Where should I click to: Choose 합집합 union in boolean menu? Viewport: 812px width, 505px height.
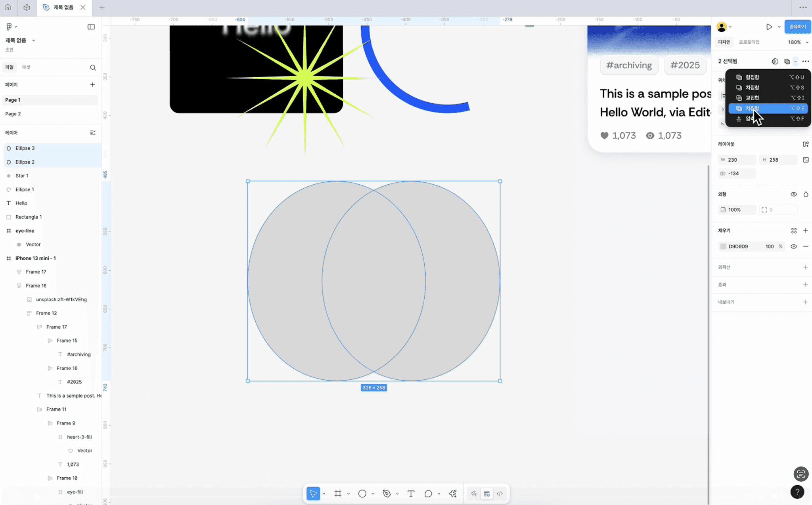(752, 77)
